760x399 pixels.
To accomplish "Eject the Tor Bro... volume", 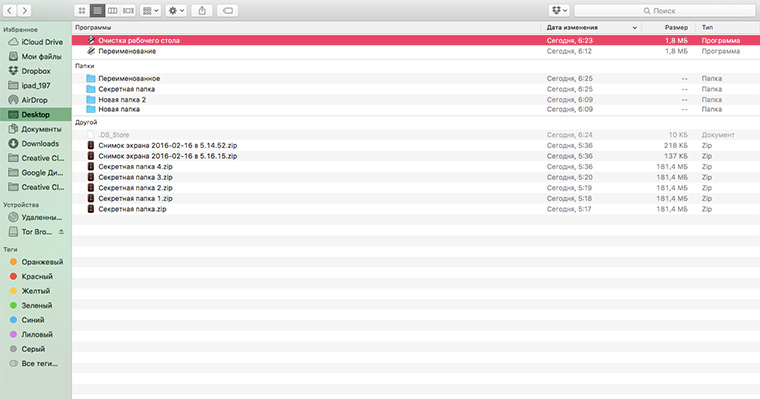I will 62,232.
